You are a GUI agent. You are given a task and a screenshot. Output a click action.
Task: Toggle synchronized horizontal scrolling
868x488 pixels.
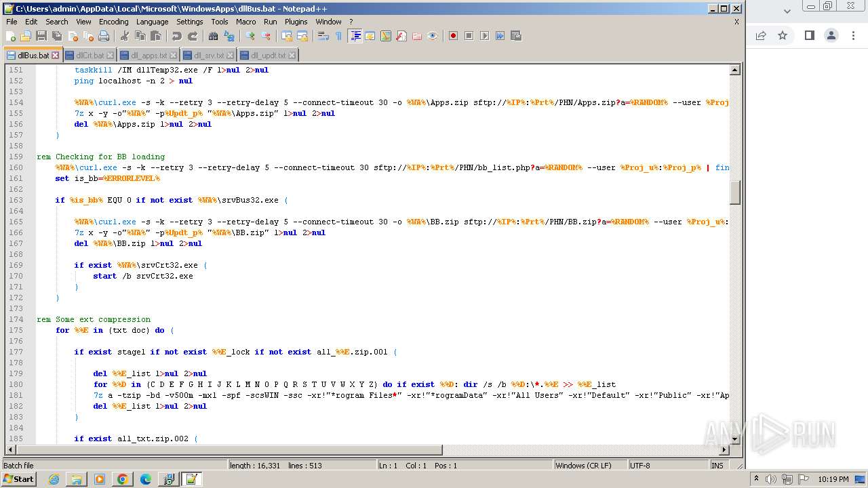(302, 36)
